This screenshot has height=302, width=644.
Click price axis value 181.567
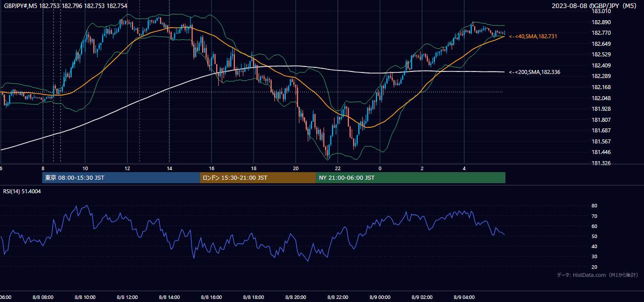pos(601,141)
